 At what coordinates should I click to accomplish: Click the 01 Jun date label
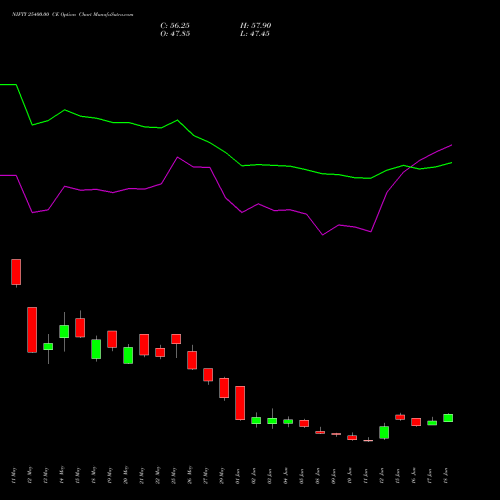click(x=238, y=476)
